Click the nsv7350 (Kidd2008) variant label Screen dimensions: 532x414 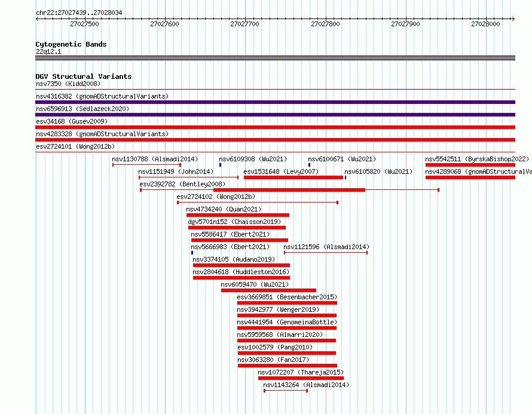coord(68,84)
